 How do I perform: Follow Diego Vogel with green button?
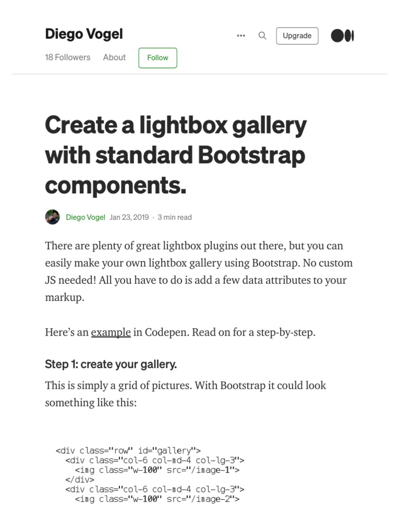158,58
